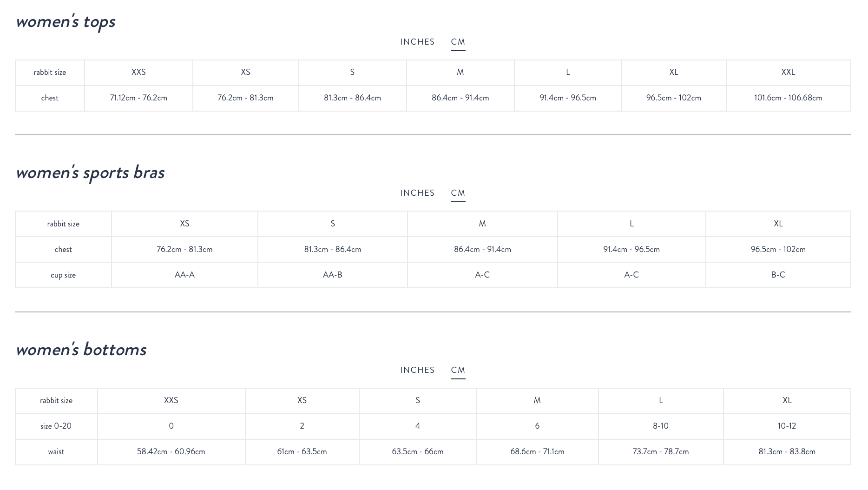
Task: Select CM tab under women's sports bras
Action: (458, 193)
